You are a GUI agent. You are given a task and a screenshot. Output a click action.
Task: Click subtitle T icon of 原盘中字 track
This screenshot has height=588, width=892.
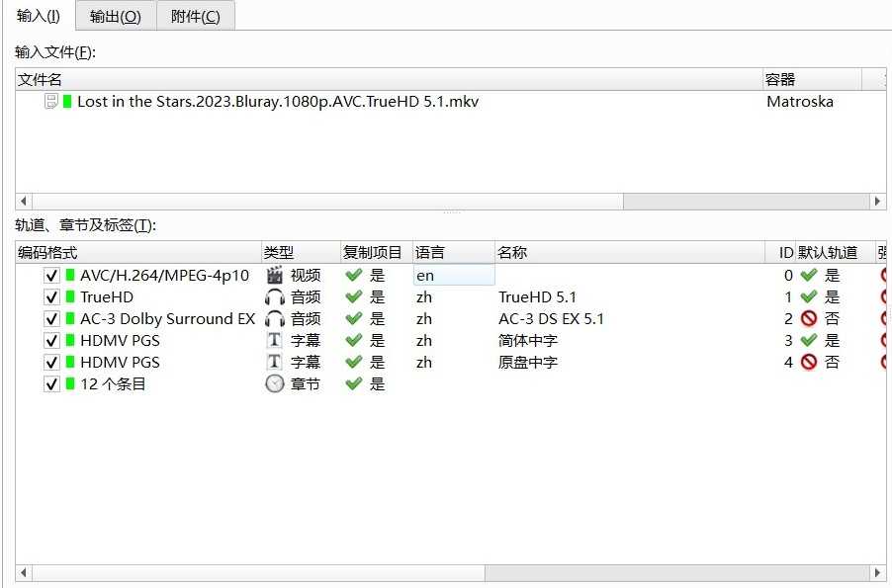(x=274, y=363)
